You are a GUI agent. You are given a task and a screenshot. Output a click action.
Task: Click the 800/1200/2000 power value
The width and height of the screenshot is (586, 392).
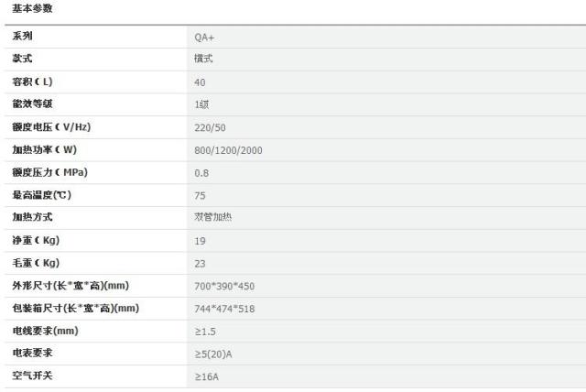[x=228, y=150]
